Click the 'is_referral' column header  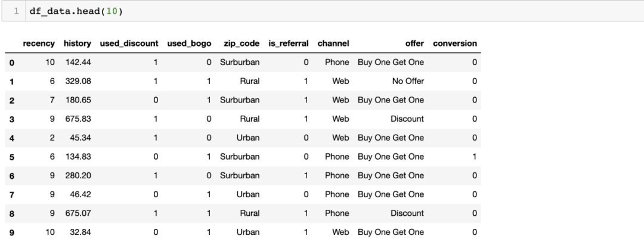coord(290,44)
